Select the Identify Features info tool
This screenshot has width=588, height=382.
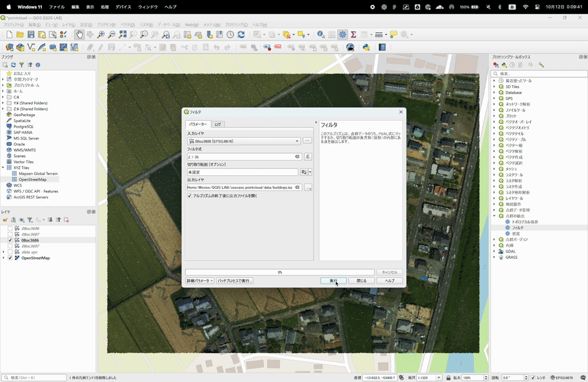pyautogui.click(x=321, y=35)
